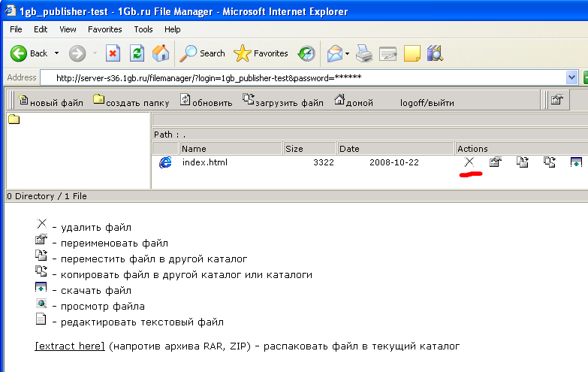
Task: Click the delete file X icon for index.html
Action: (469, 162)
